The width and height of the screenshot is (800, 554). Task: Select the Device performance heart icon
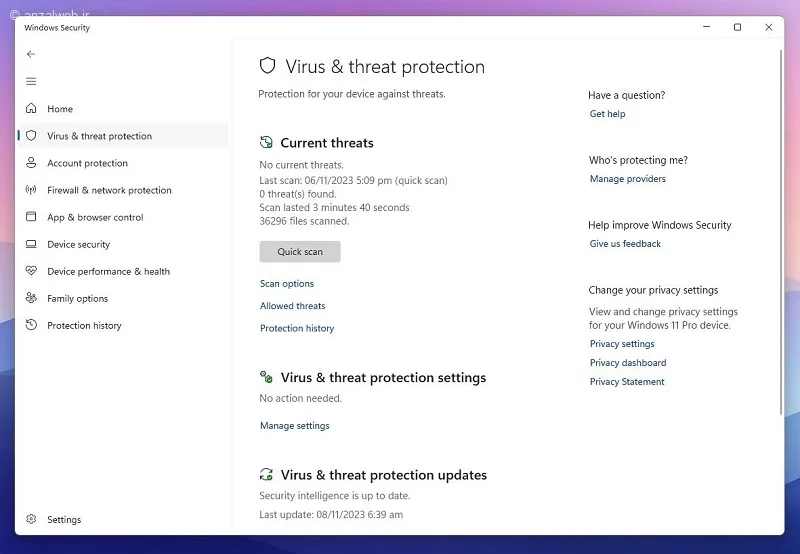point(31,271)
